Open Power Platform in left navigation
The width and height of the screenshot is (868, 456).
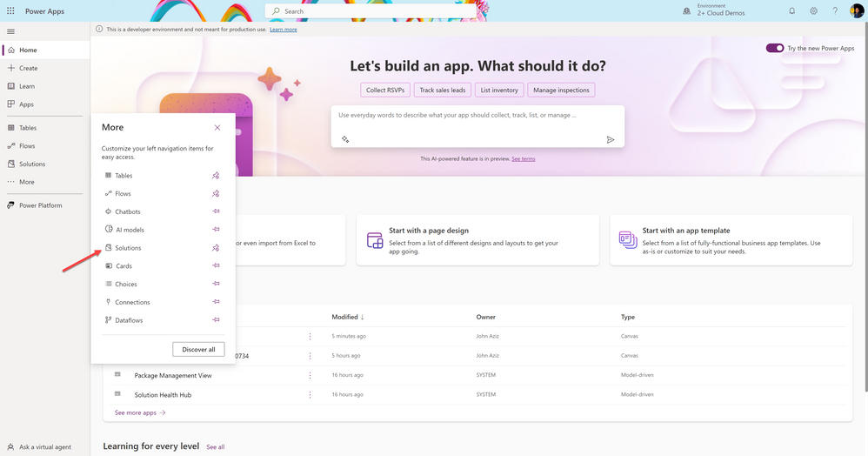tap(45, 205)
